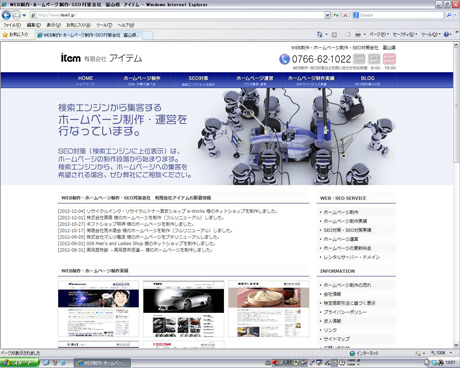The width and height of the screenshot is (460, 368).
Task: Click the BLOG navigation item
Action: [x=367, y=80]
